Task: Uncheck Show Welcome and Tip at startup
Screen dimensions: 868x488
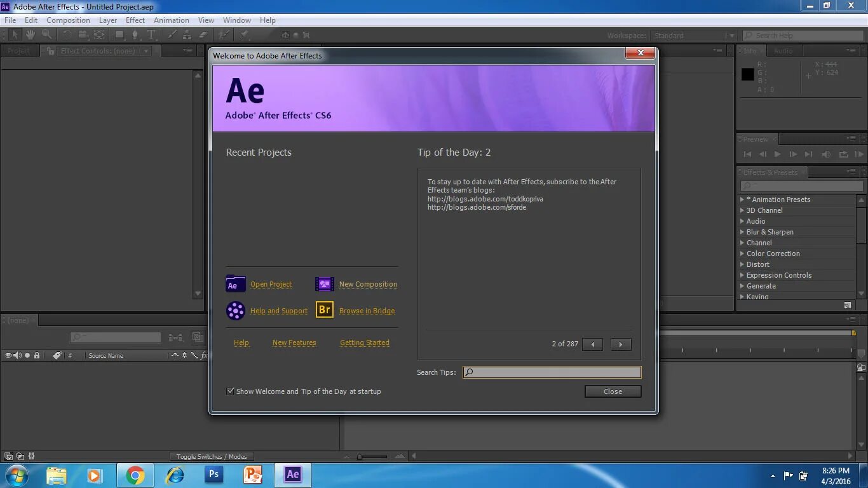Action: coord(231,391)
